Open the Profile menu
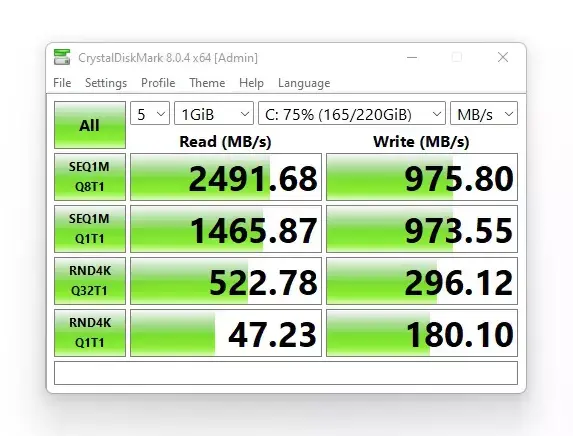The image size is (573, 436). (x=158, y=83)
